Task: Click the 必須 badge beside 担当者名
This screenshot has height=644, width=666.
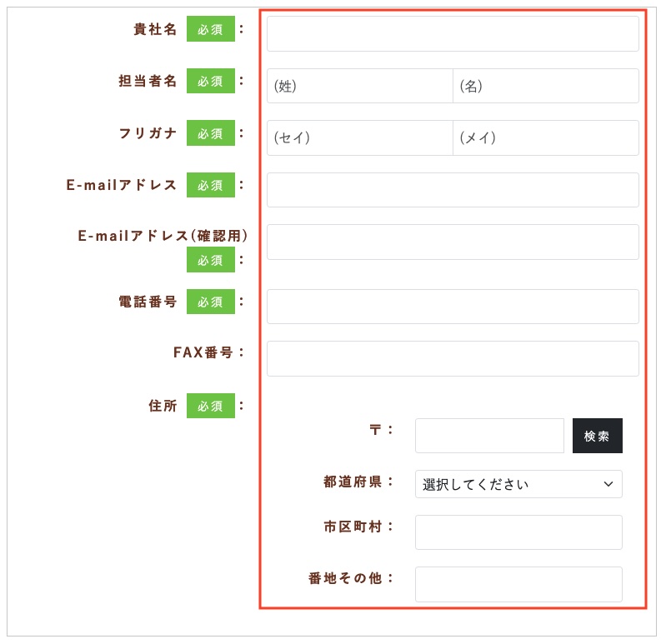Action: point(211,82)
